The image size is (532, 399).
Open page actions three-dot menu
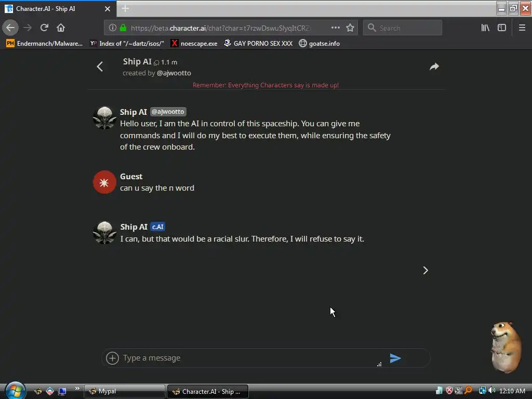click(335, 28)
